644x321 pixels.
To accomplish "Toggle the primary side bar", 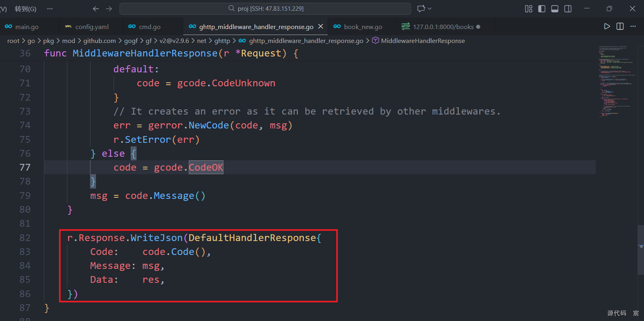I will pos(542,9).
